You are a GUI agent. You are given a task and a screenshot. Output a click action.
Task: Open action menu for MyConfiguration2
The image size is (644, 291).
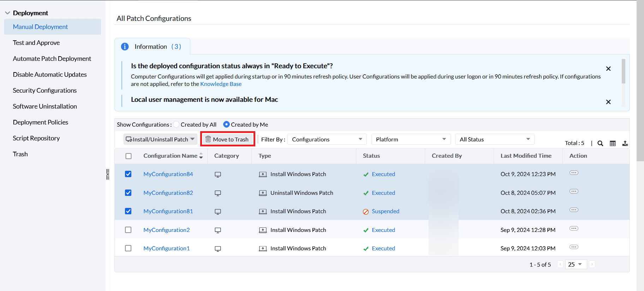(x=574, y=228)
